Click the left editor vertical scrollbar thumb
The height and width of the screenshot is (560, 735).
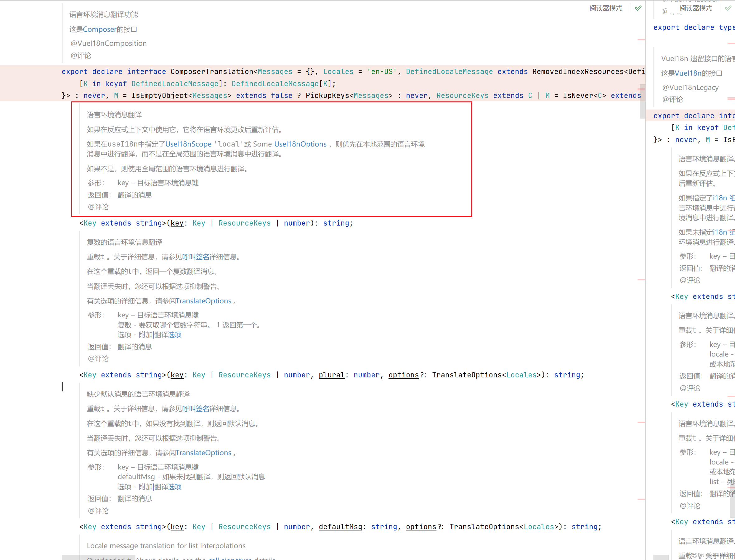point(642,102)
